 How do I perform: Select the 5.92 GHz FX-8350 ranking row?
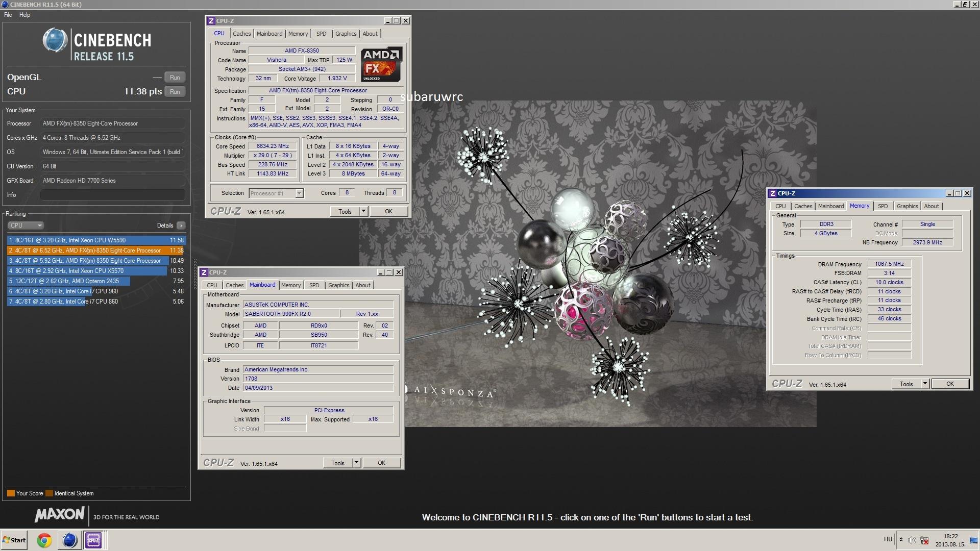coord(96,261)
